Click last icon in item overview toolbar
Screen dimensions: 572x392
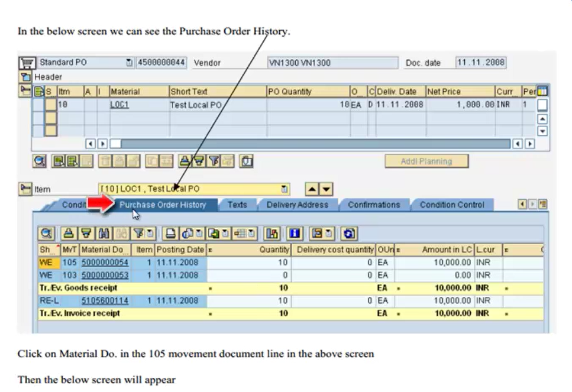(247, 161)
